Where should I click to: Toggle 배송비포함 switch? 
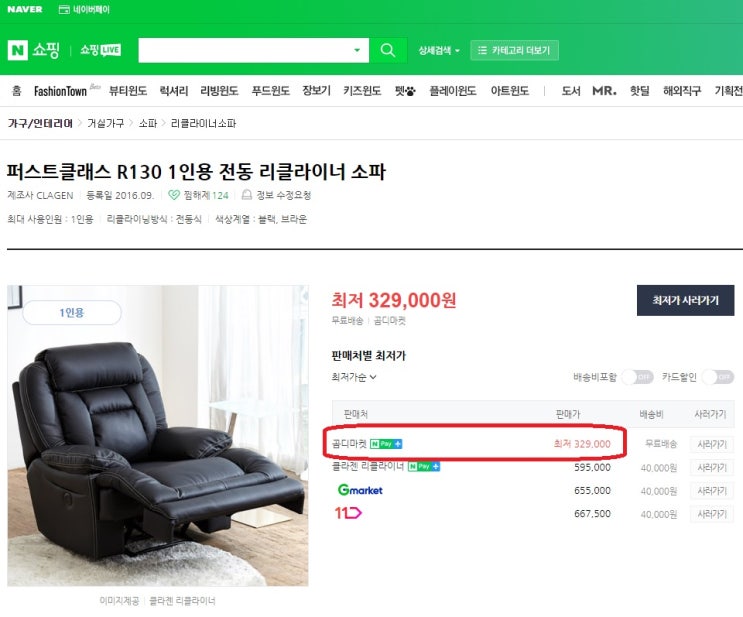tap(636, 377)
